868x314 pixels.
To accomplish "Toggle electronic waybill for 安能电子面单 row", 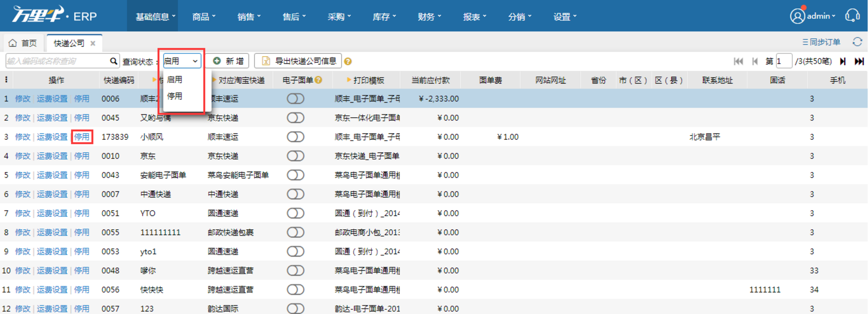I will pyautogui.click(x=296, y=175).
